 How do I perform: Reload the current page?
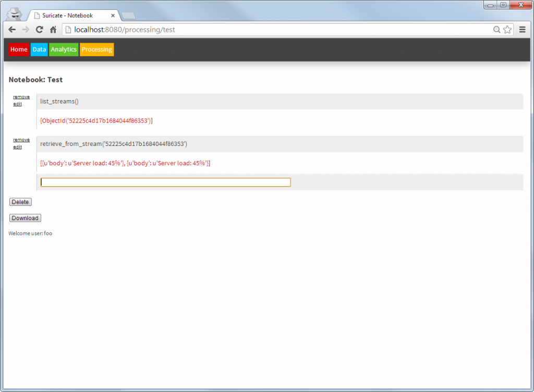click(x=39, y=30)
